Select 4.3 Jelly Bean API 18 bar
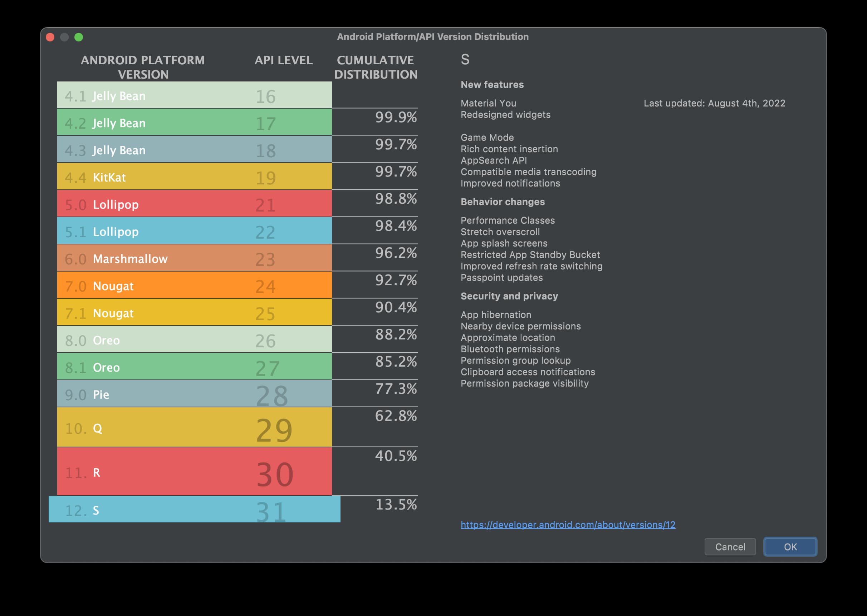Image resolution: width=867 pixels, height=616 pixels. tap(194, 149)
